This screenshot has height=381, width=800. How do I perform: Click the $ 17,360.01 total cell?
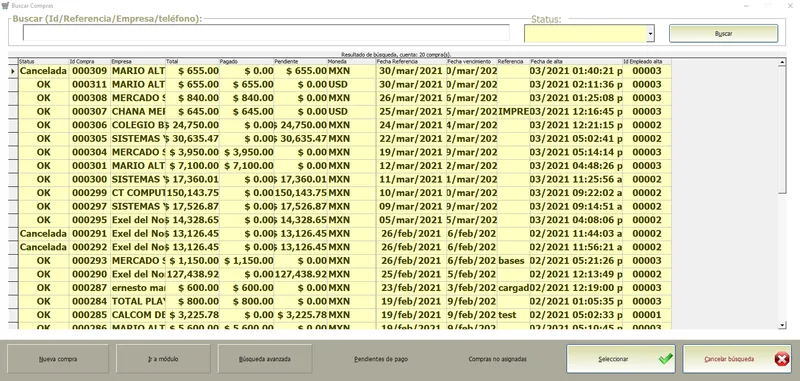(x=192, y=179)
